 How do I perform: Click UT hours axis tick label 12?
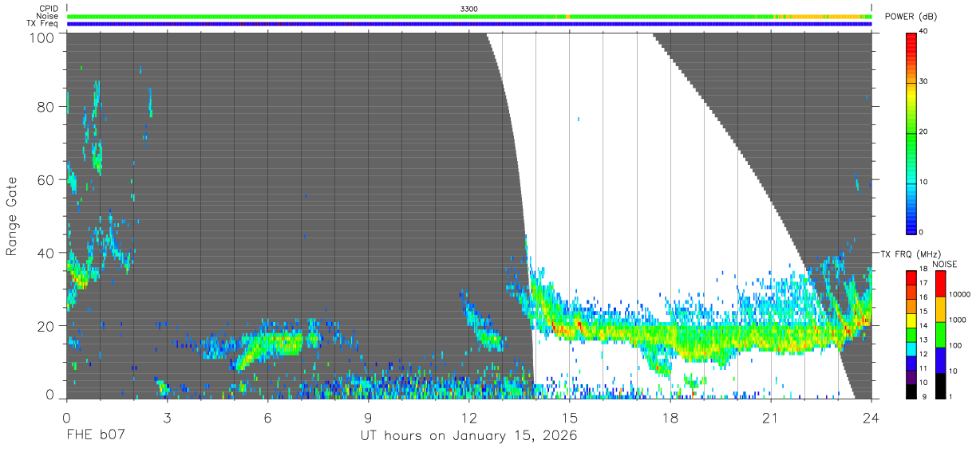[468, 418]
